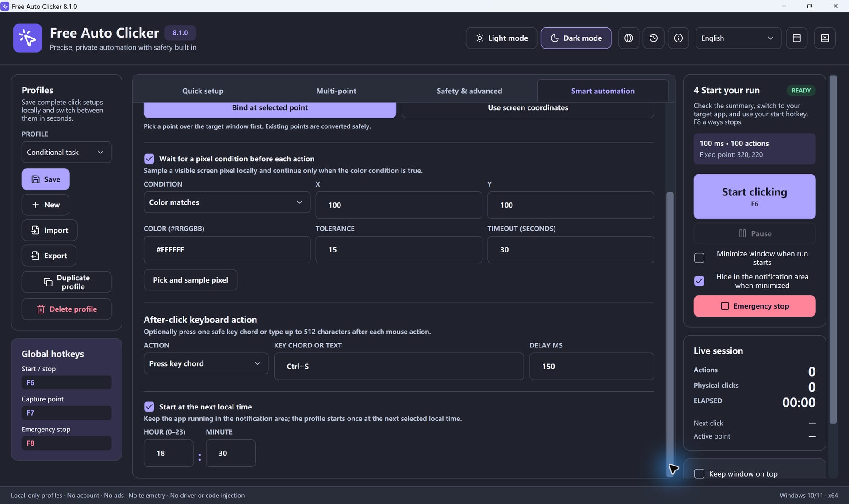Switch to Light mode

tap(501, 38)
